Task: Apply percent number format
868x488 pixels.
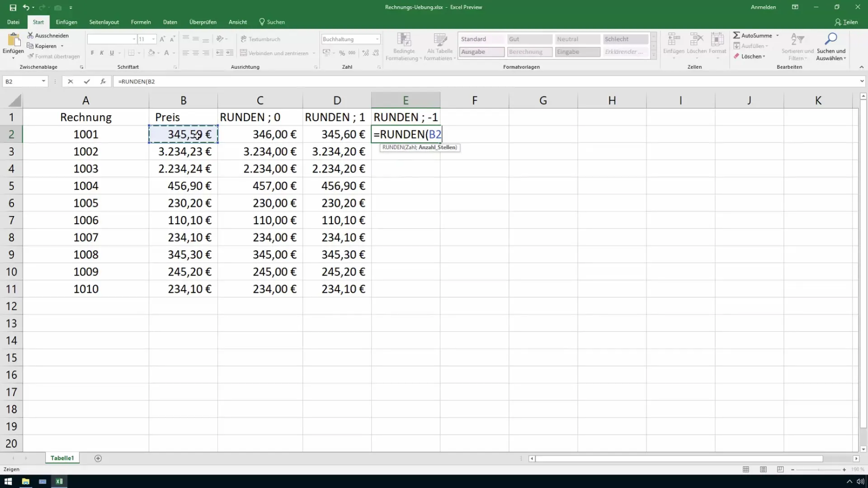Action: pyautogui.click(x=342, y=53)
